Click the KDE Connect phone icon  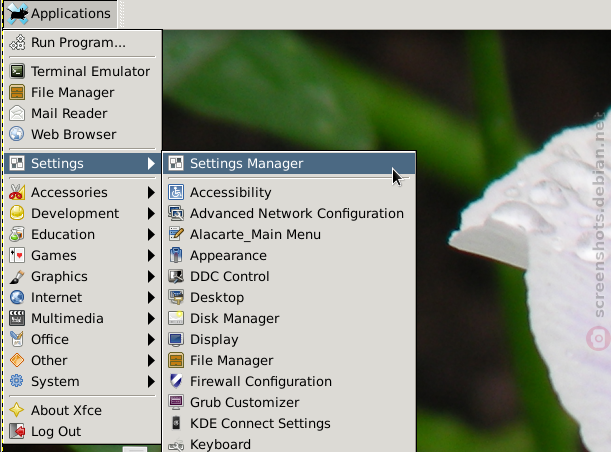point(176,424)
